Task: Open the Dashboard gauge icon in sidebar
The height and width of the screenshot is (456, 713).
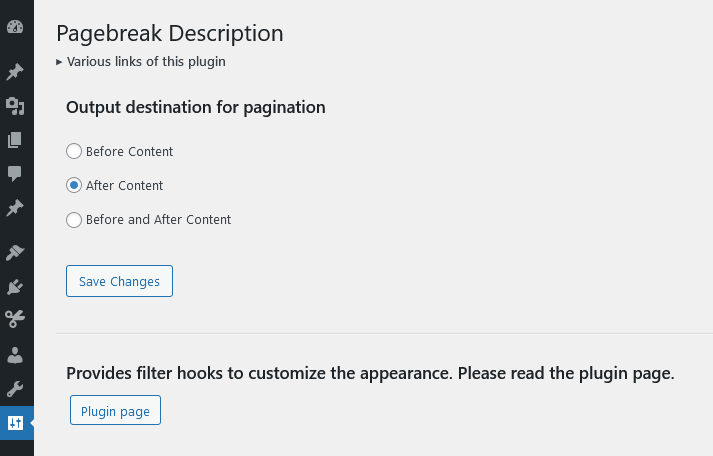Action: [15, 27]
